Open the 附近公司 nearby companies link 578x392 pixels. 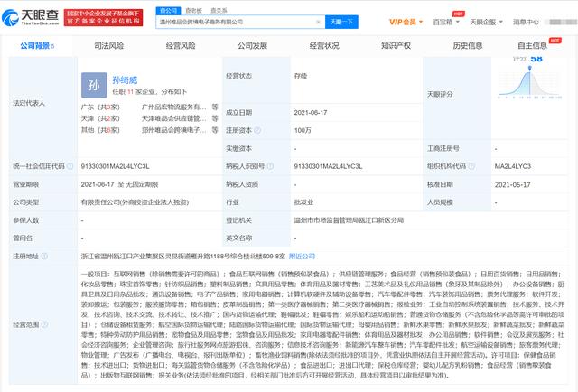coord(302,256)
